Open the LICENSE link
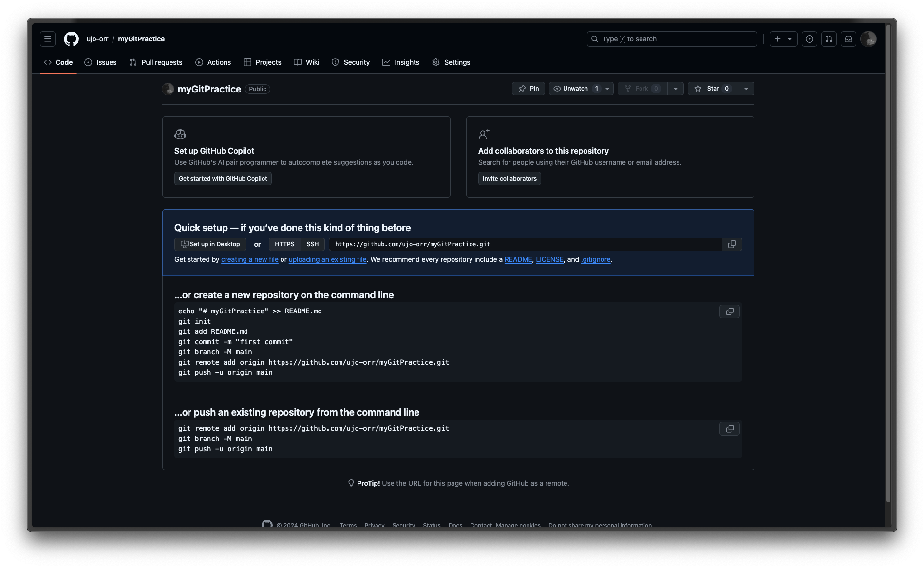 pyautogui.click(x=549, y=259)
